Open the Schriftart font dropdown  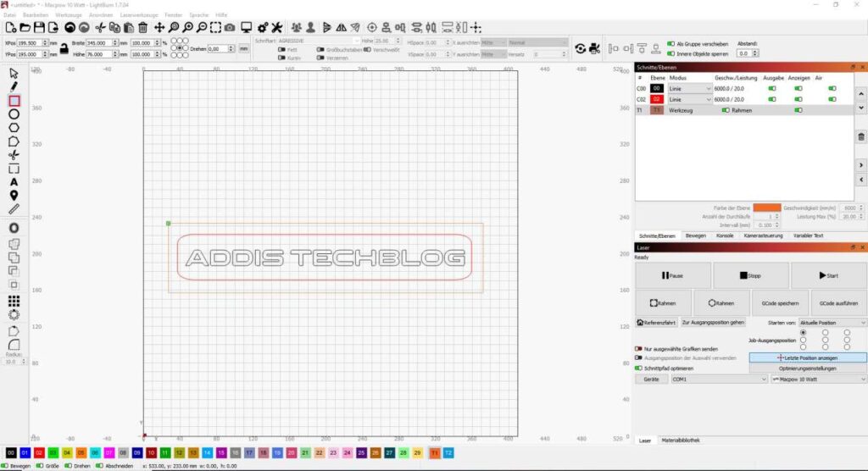coord(319,41)
